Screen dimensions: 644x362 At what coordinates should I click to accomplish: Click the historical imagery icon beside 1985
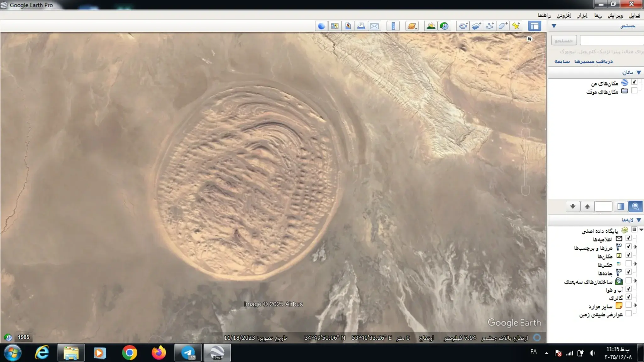click(8, 337)
